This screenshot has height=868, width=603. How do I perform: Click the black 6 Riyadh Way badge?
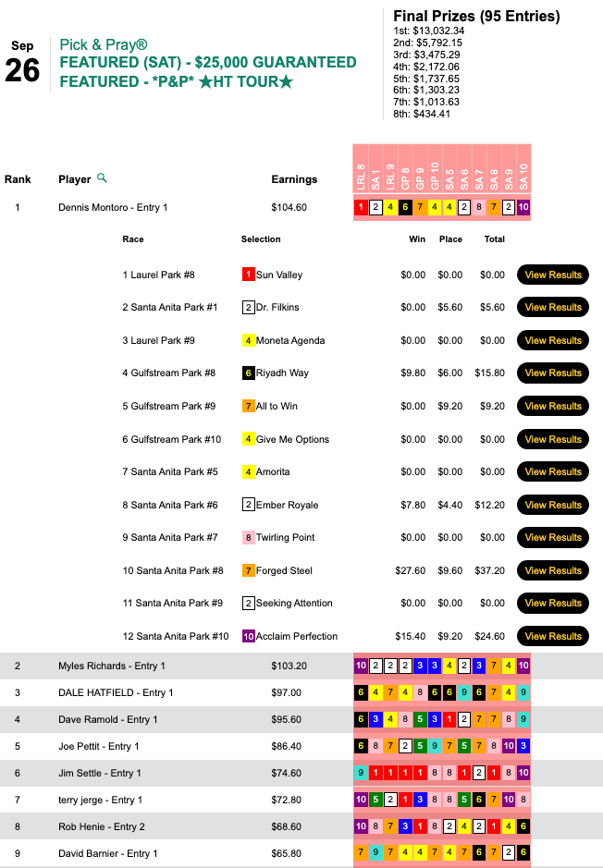coord(248,373)
